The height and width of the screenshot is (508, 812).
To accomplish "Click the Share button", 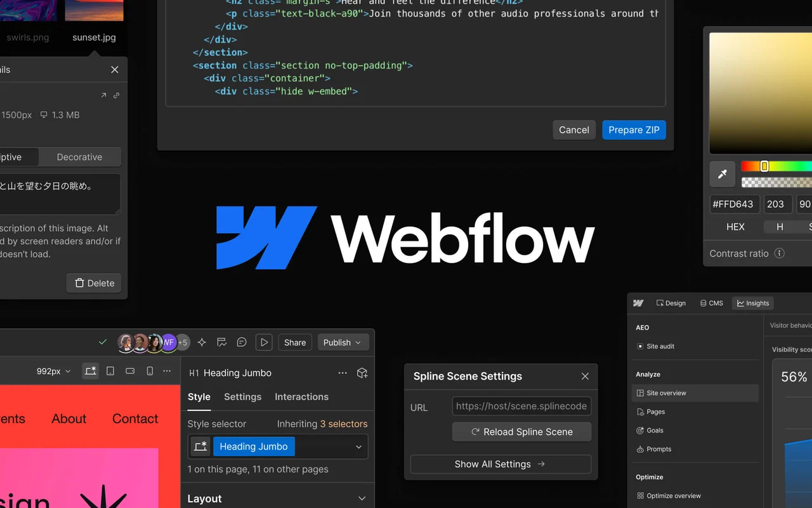I will pos(295,342).
